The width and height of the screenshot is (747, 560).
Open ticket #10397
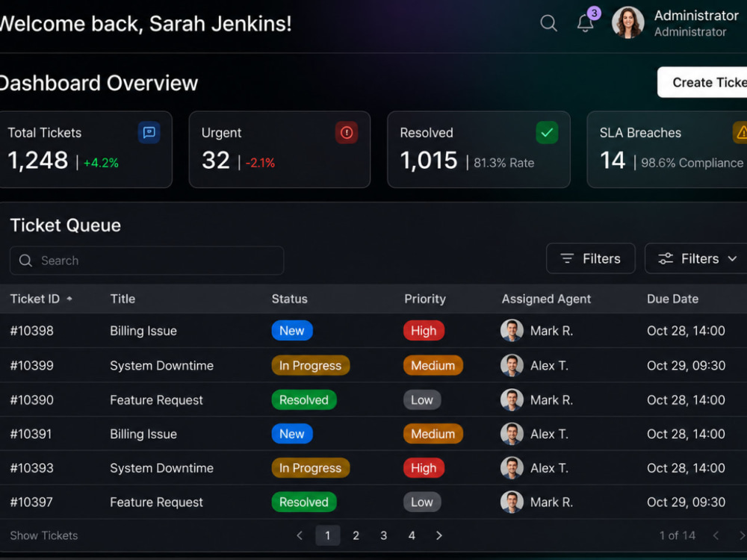click(31, 502)
